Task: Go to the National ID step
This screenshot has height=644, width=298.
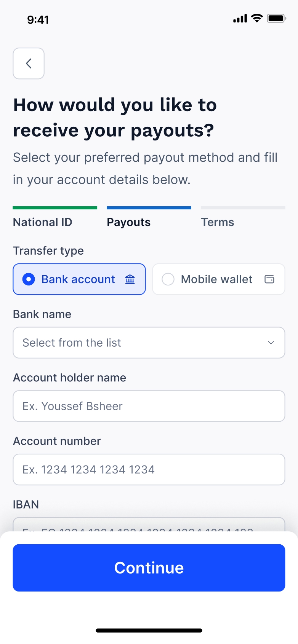Action: pos(43,222)
